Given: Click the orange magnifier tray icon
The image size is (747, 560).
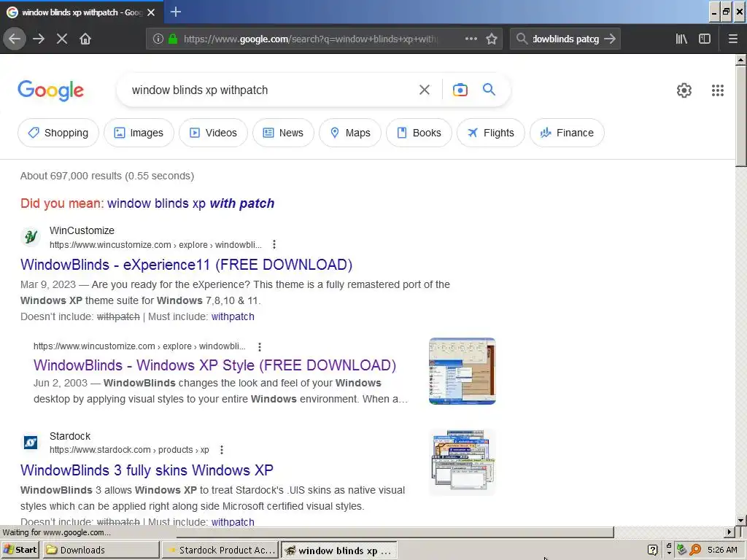Looking at the screenshot, I should [x=695, y=550].
